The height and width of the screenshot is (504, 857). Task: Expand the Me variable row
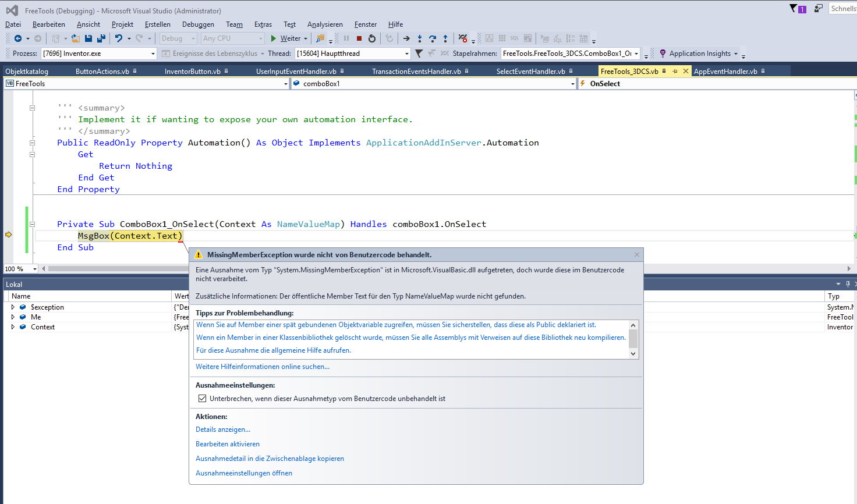pyautogui.click(x=13, y=317)
